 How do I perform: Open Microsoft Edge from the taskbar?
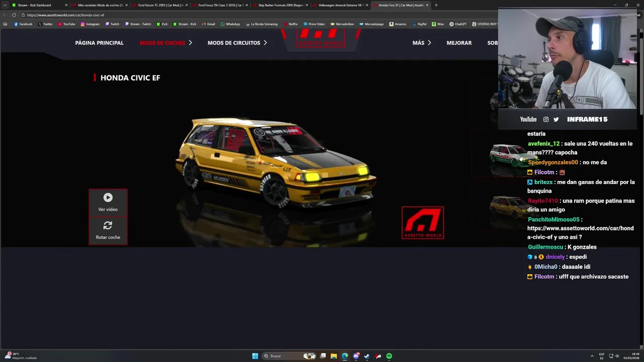(x=345, y=356)
